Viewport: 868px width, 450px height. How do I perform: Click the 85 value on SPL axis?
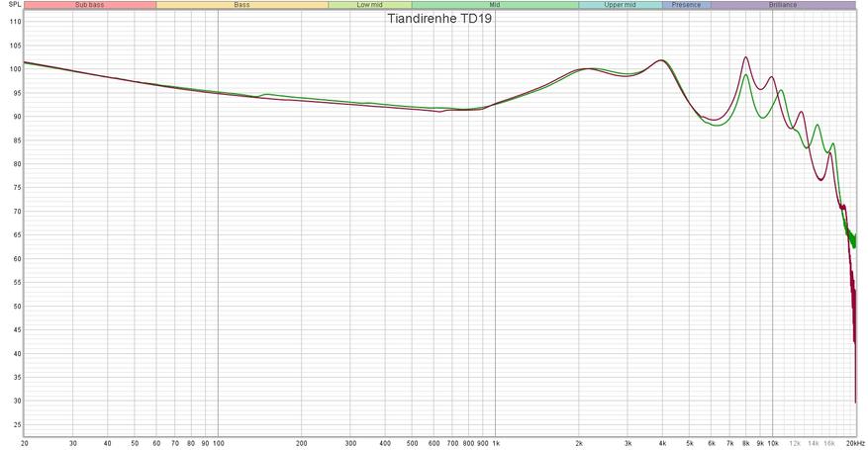pos(17,140)
